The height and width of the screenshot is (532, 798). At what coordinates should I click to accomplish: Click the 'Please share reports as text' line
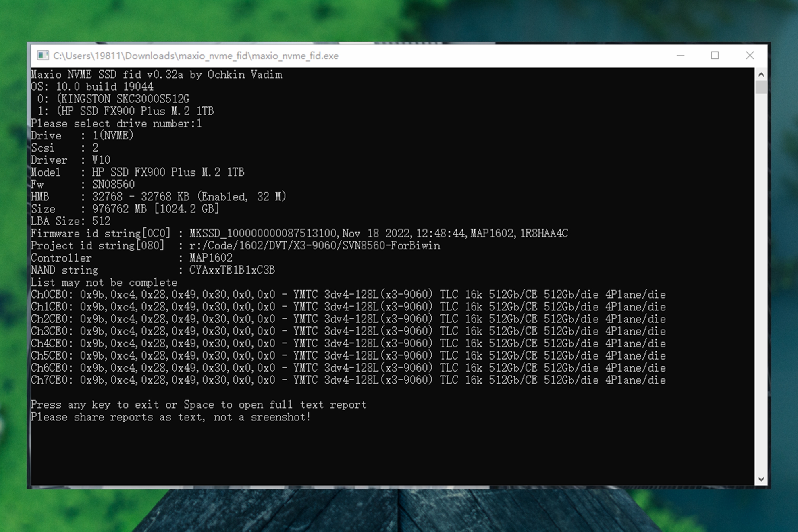[171, 417]
